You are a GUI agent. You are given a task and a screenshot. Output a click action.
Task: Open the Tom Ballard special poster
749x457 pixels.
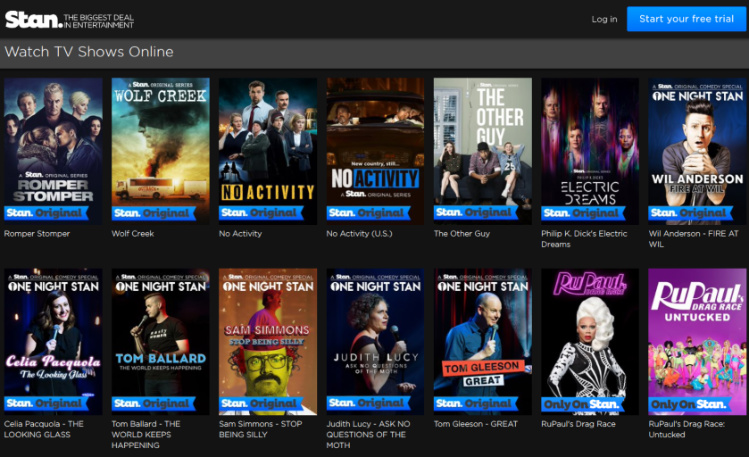[160, 341]
